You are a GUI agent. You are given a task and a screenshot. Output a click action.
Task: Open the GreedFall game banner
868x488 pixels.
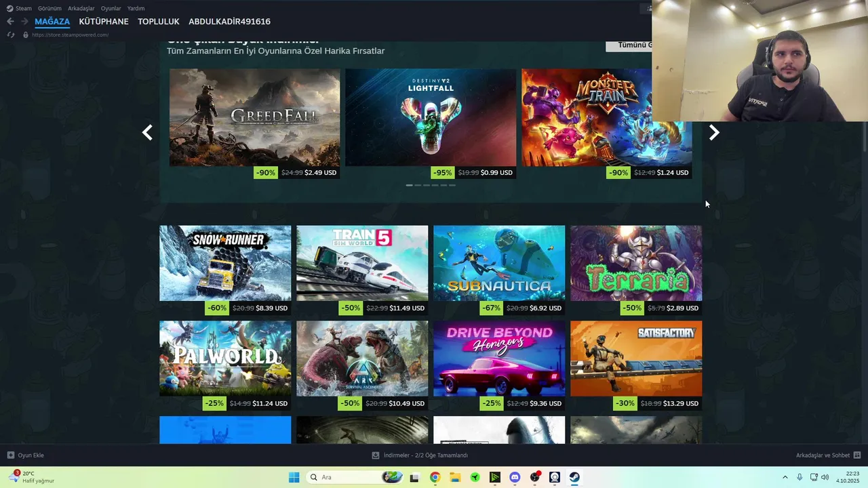254,117
